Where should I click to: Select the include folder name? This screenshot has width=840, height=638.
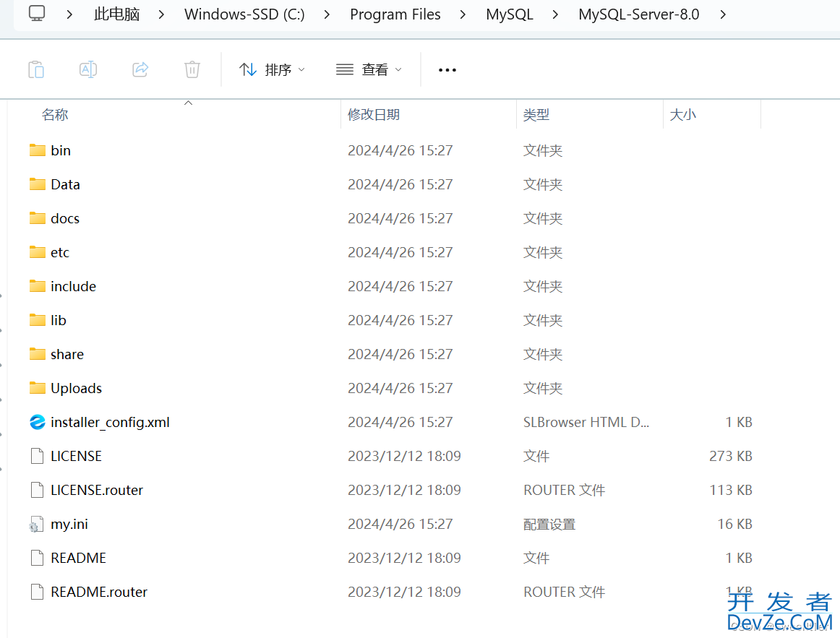pyautogui.click(x=74, y=286)
